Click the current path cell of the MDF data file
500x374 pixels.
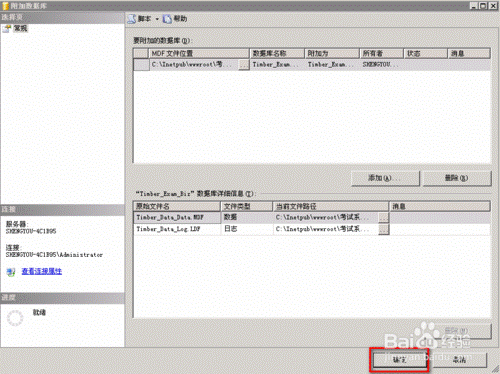coord(326,217)
